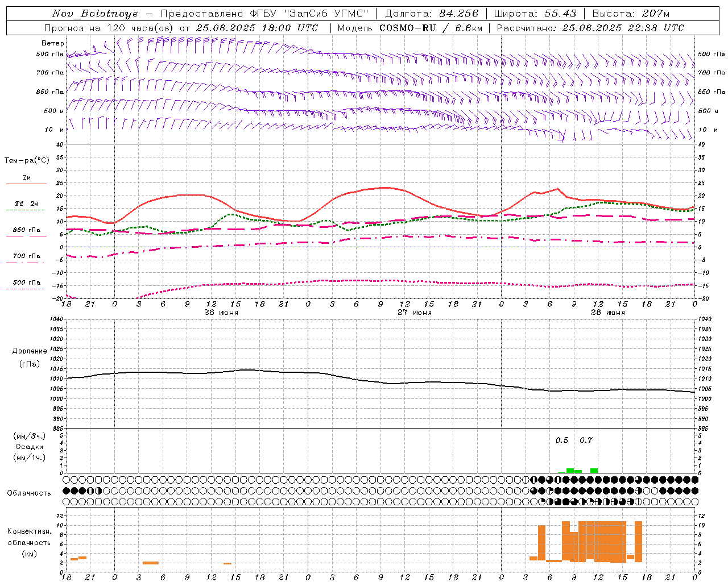The height and width of the screenshot is (582, 728).
Task: Click the 'Конвективн.' label
Action: [30, 531]
